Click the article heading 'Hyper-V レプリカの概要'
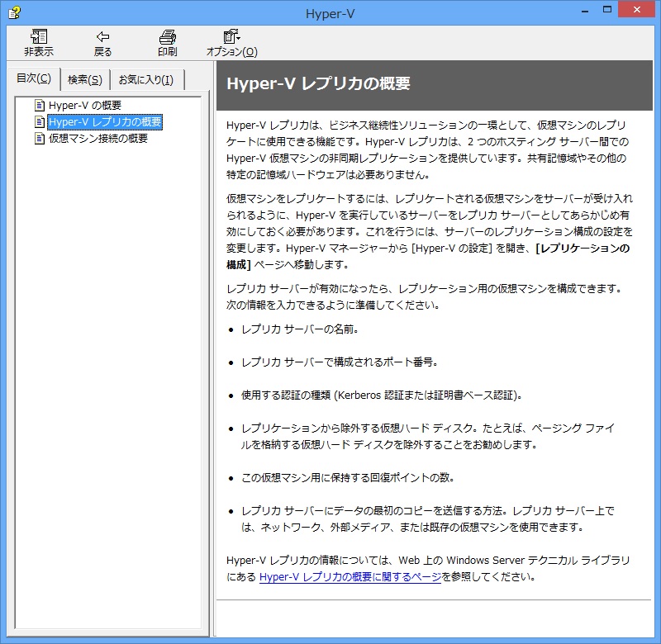Screen dimensions: 661x644 [318, 83]
